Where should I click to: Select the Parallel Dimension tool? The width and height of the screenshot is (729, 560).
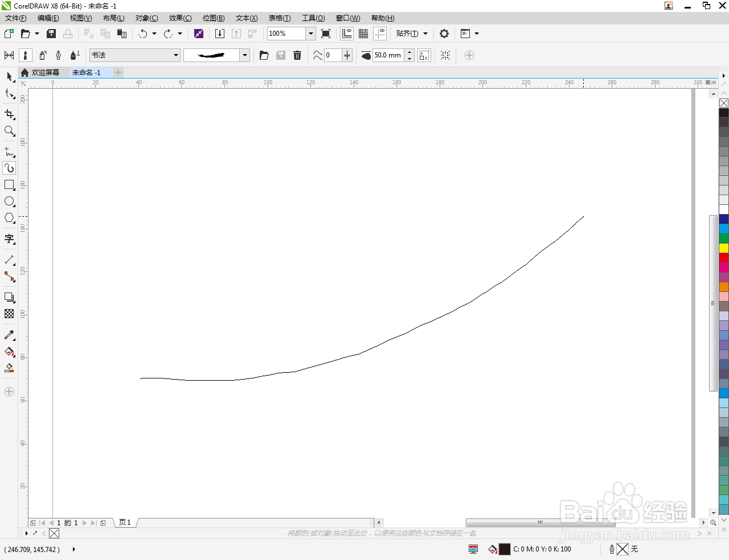click(x=9, y=260)
